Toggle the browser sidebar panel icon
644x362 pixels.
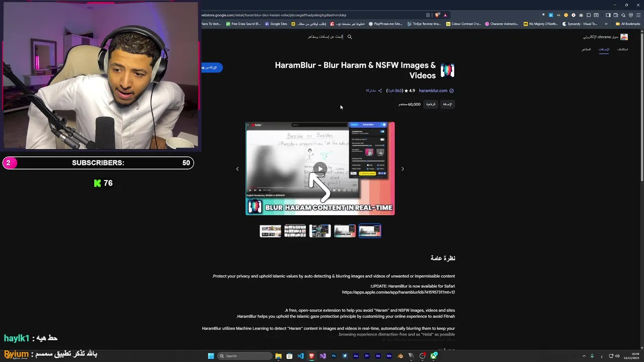(608, 15)
